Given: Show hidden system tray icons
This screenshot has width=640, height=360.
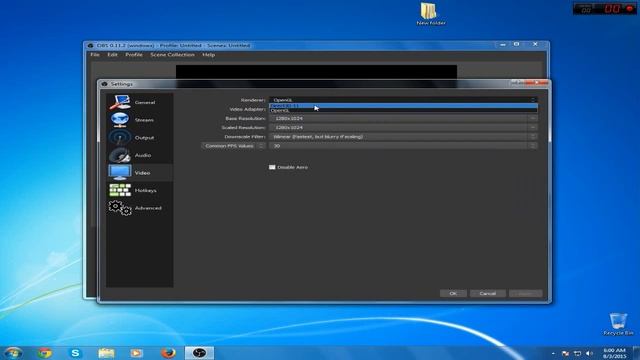Looking at the screenshot, I should pos(553,353).
